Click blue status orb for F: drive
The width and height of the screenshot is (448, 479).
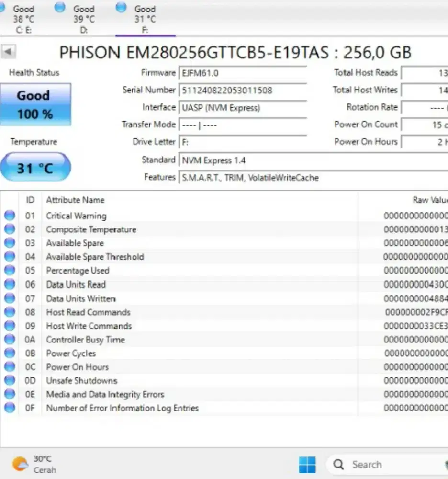click(x=121, y=7)
